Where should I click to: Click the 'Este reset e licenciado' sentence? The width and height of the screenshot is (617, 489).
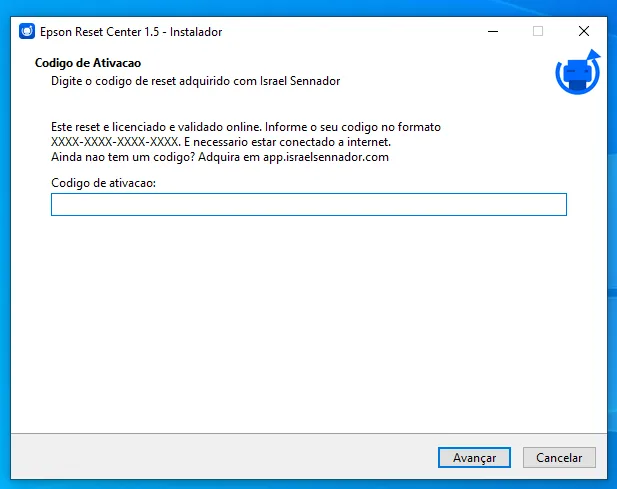(x=156, y=127)
